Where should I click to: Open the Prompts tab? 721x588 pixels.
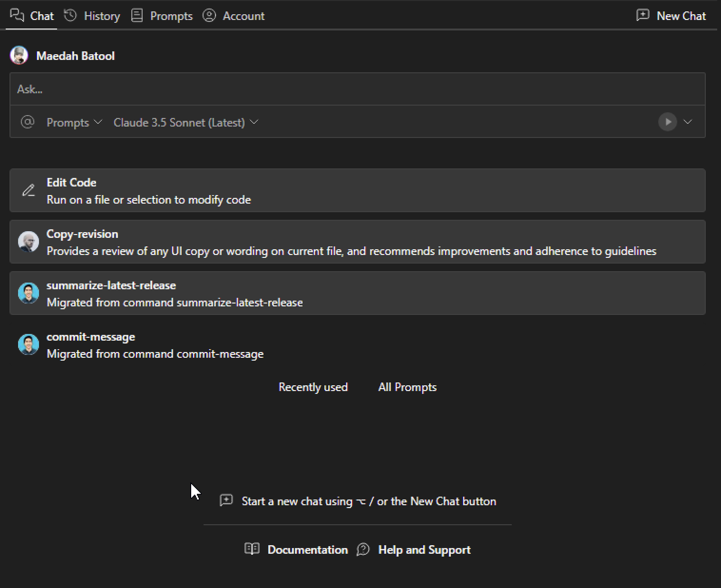[162, 16]
